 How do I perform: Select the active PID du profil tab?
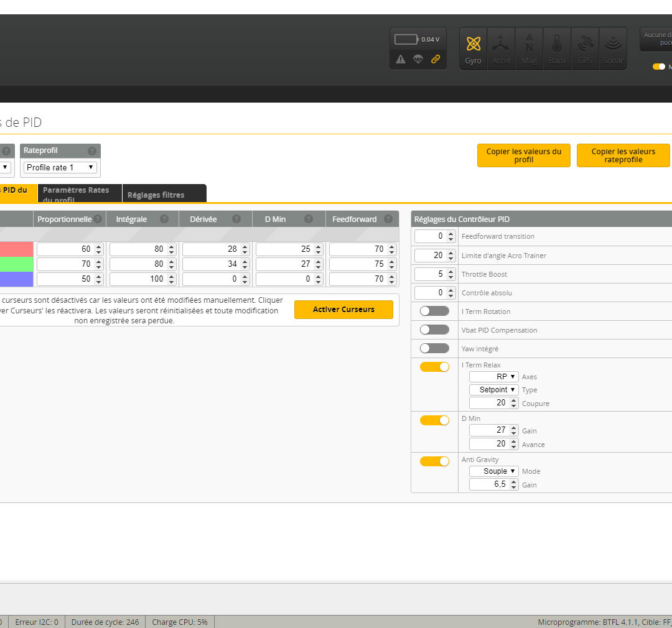pos(19,193)
